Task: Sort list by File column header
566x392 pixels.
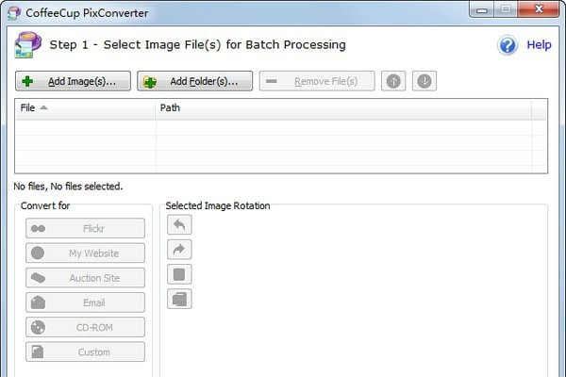Action: 85,107
